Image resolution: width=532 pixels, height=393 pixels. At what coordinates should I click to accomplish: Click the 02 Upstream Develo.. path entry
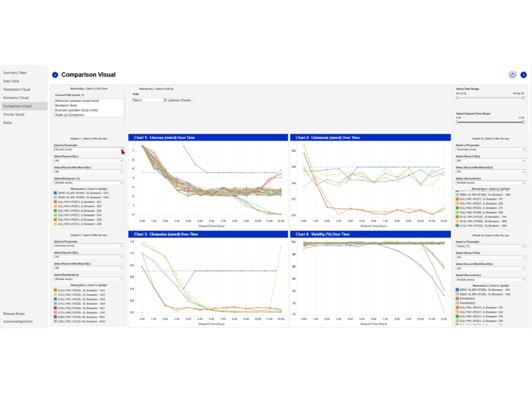tap(178, 100)
